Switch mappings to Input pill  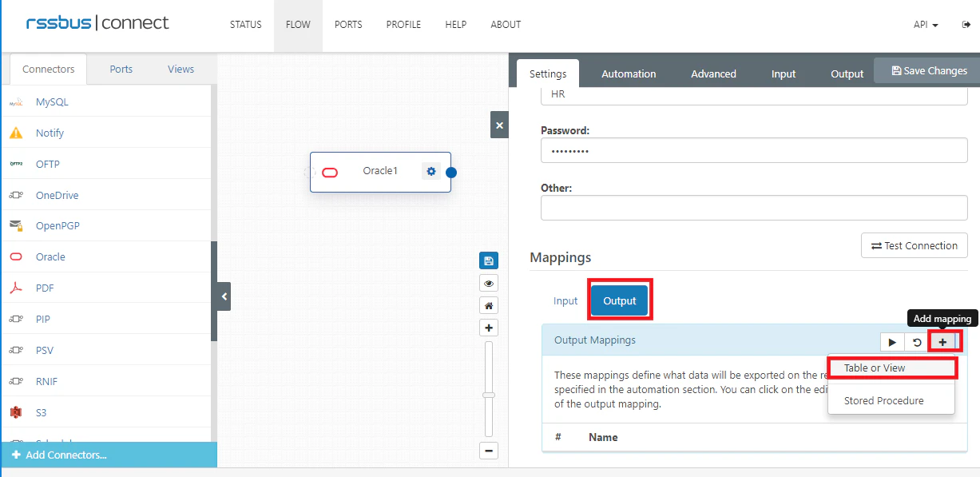pos(565,301)
